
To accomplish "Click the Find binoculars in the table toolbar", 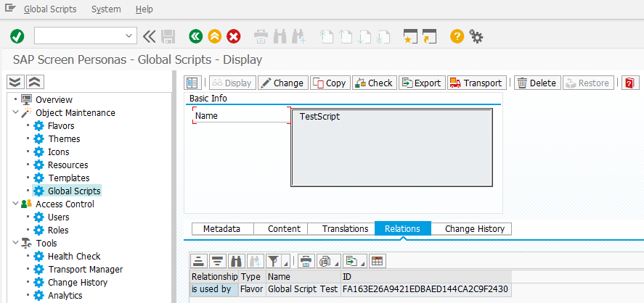I will tap(236, 261).
